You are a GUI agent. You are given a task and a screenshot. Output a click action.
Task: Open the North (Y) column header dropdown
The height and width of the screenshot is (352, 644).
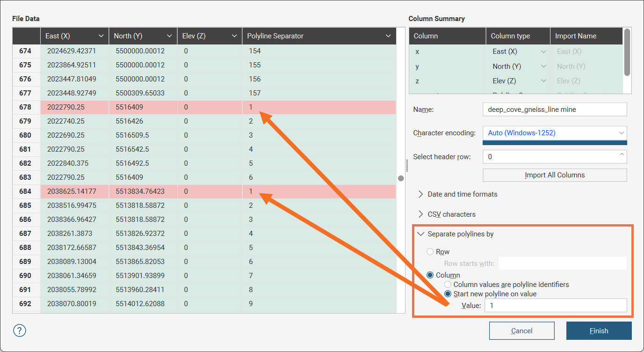169,36
